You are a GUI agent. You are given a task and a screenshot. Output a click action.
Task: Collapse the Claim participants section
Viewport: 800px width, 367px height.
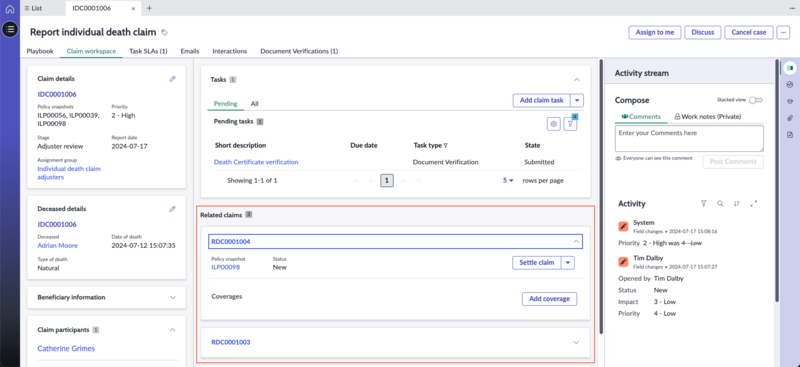click(x=172, y=330)
